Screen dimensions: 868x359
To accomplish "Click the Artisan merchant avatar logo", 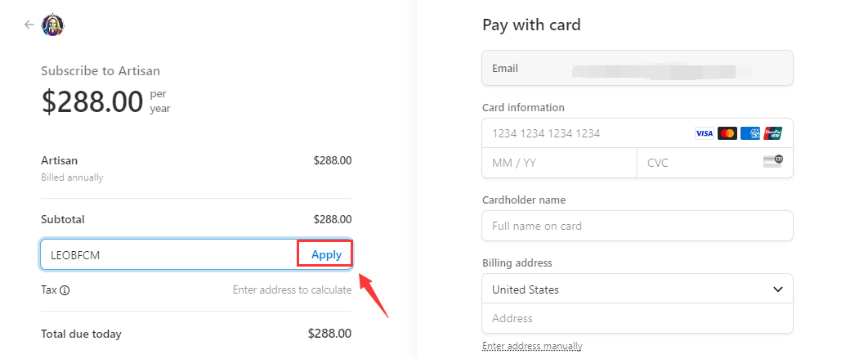I will point(53,25).
